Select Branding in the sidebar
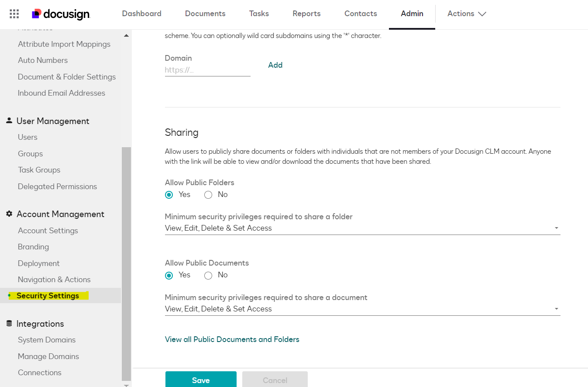Image resolution: width=588 pixels, height=387 pixels. (33, 246)
